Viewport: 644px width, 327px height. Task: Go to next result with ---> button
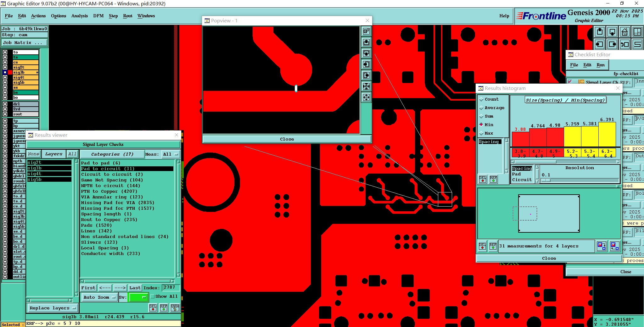[120, 288]
